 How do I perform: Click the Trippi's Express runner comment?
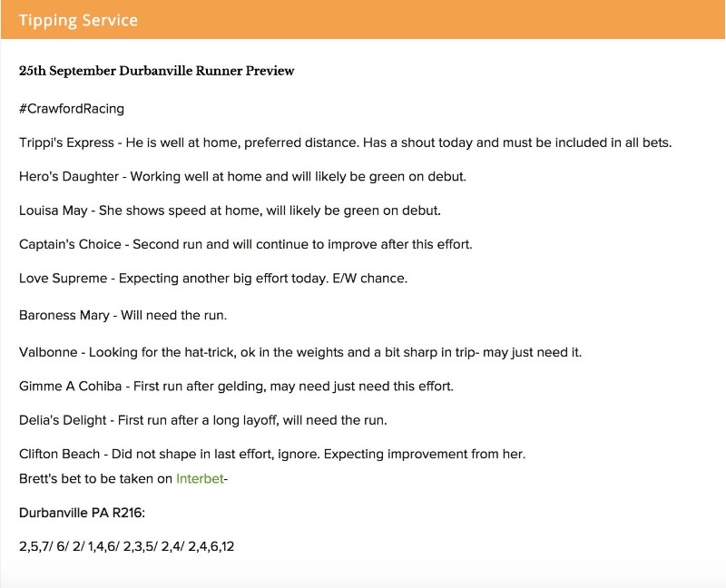(x=345, y=143)
